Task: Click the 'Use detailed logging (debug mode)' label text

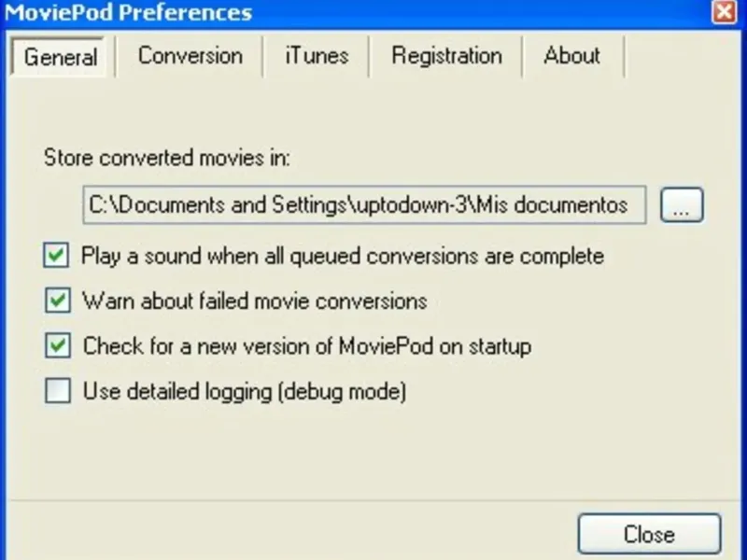Action: point(245,391)
